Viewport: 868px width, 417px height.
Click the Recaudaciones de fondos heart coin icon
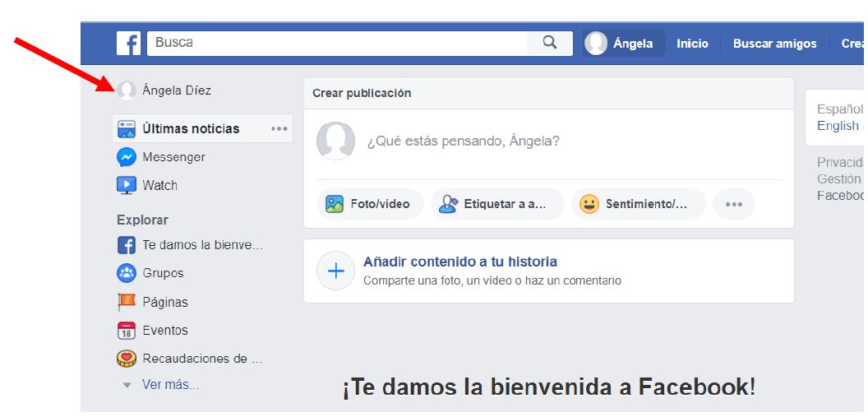tap(127, 359)
